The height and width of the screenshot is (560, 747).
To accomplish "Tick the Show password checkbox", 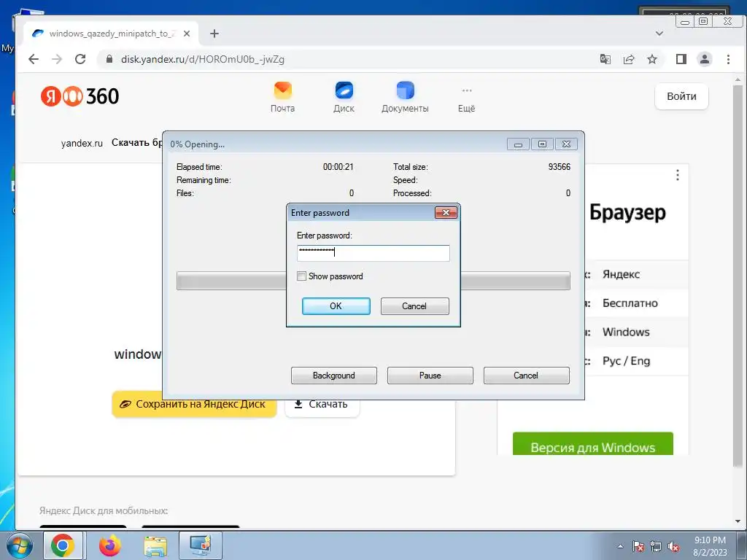I will 301,276.
